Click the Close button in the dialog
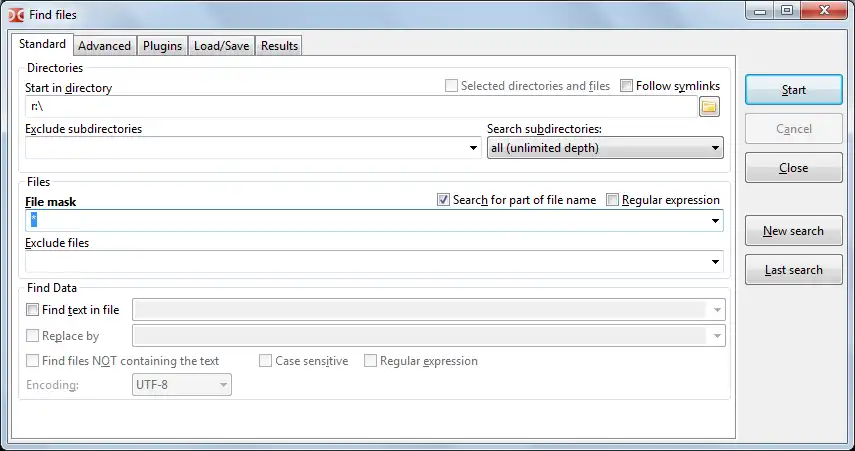Viewport: 855px width, 451px height. 793,168
